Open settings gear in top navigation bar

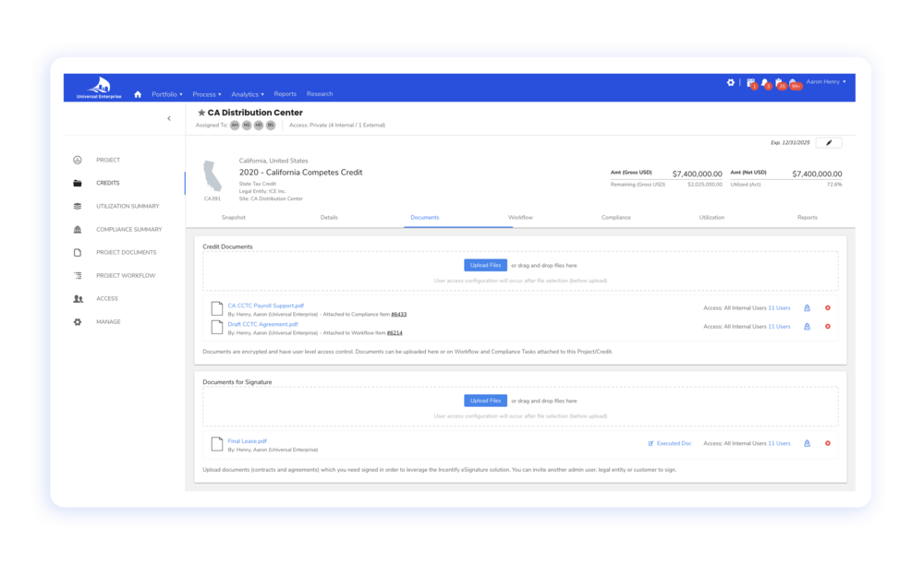pos(730,82)
